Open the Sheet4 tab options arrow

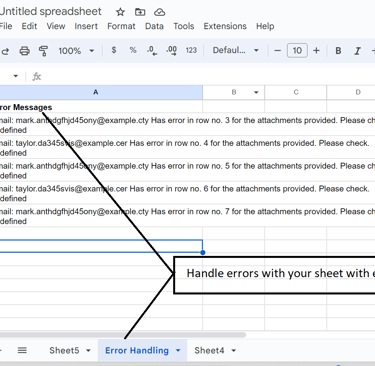coord(233,350)
